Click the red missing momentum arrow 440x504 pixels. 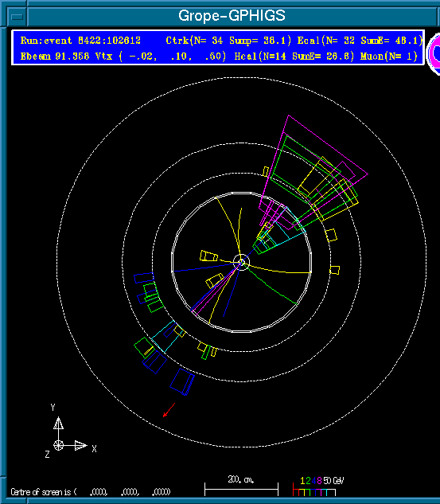coord(169,410)
